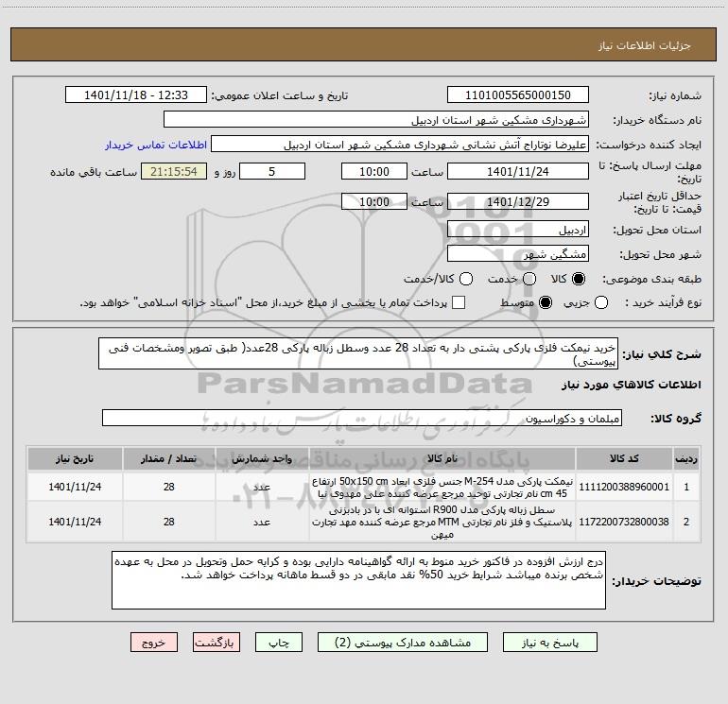Image resolution: width=728 pixels, height=704 pixels.
Task: Open the اطلاعات تماس خریدار link
Action: (x=156, y=145)
